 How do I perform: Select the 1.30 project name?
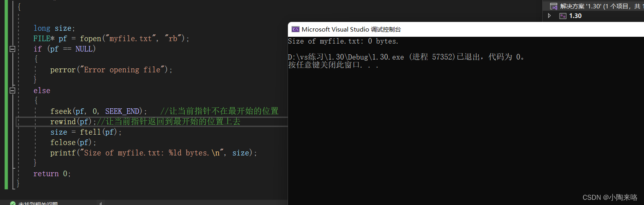(x=575, y=16)
